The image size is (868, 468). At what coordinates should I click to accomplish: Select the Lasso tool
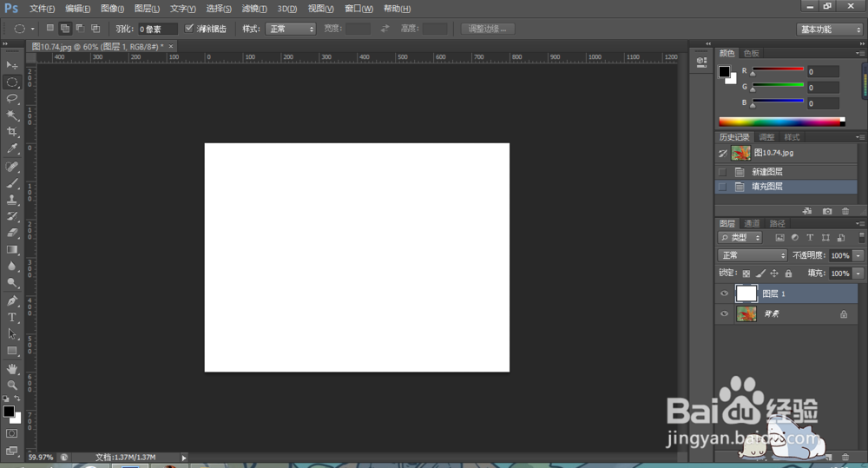[x=11, y=99]
